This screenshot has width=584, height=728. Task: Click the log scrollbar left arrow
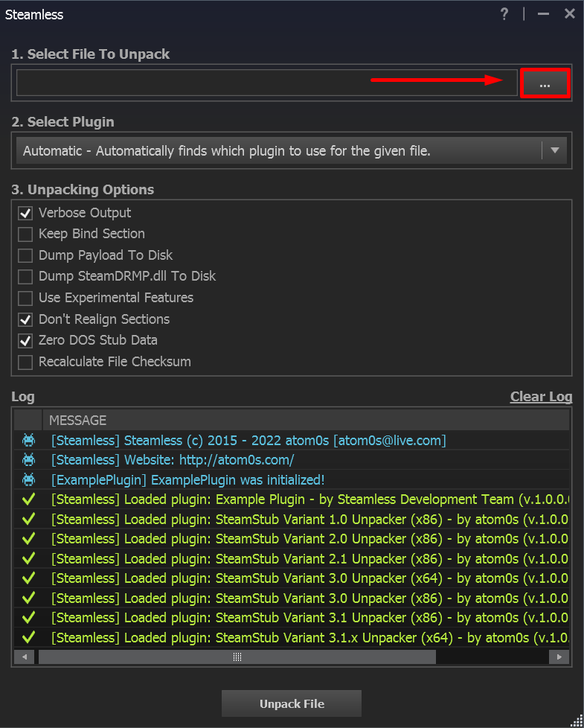24,657
